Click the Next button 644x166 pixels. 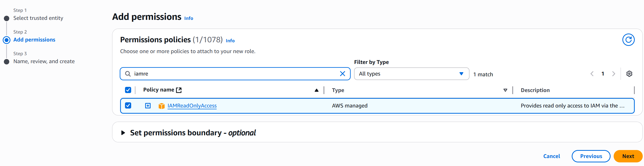pyautogui.click(x=628, y=156)
